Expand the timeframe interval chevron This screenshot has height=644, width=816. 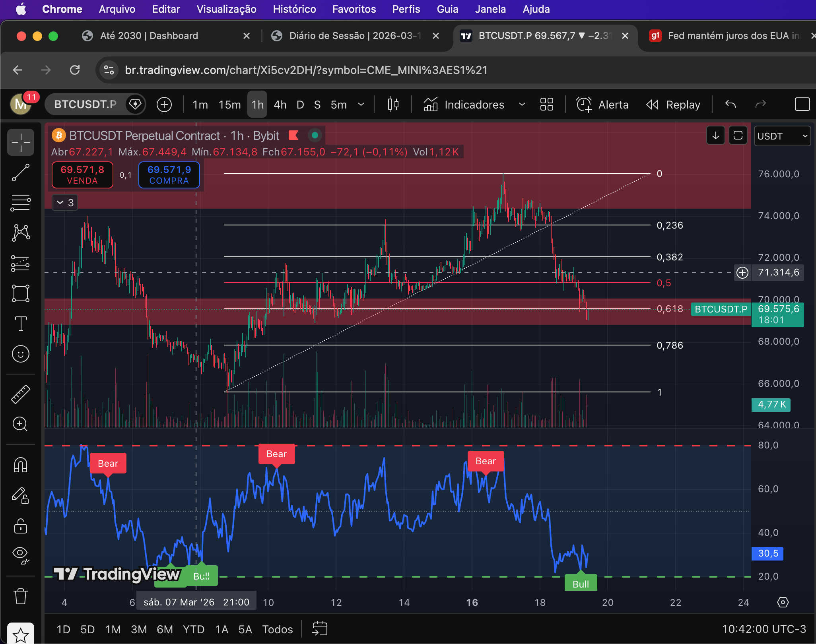[x=361, y=105]
